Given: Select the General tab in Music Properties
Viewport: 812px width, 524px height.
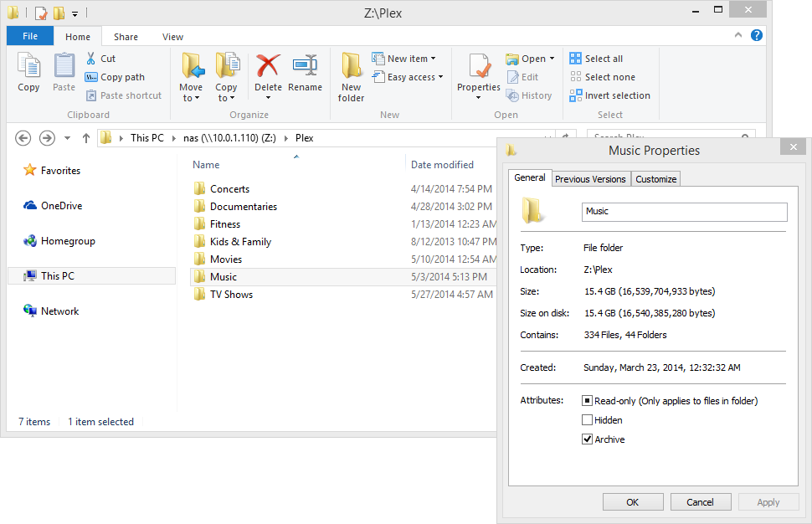Looking at the screenshot, I should tap(530, 177).
